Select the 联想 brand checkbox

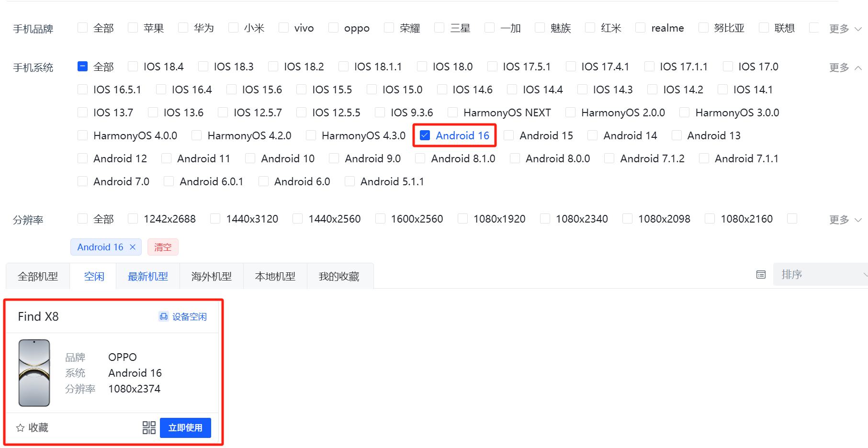point(764,28)
